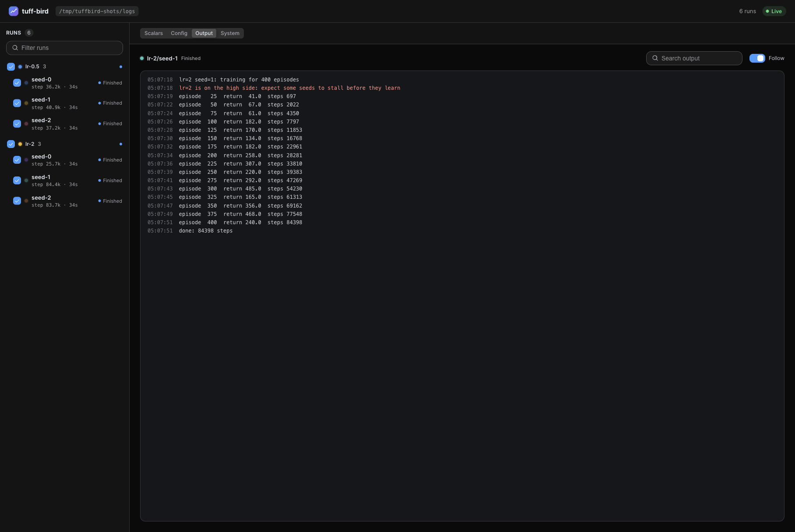Click the tuff-bird logo icon
Screen dimensions: 795x532
[14, 11]
